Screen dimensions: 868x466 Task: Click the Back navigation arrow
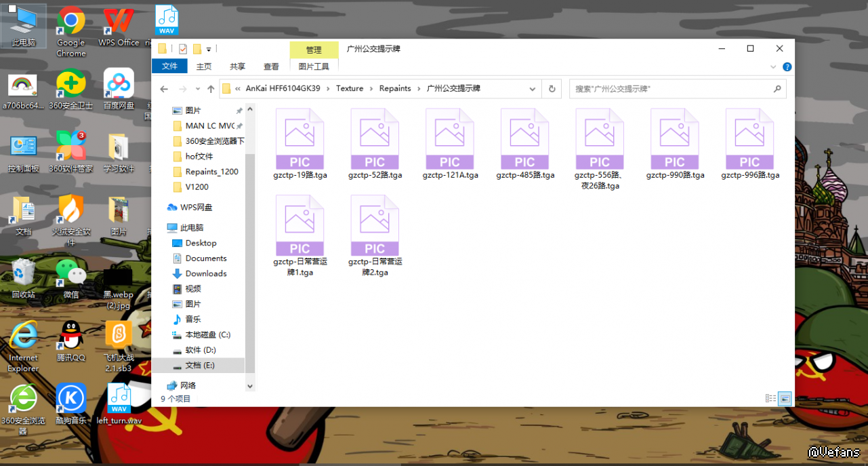tap(164, 89)
